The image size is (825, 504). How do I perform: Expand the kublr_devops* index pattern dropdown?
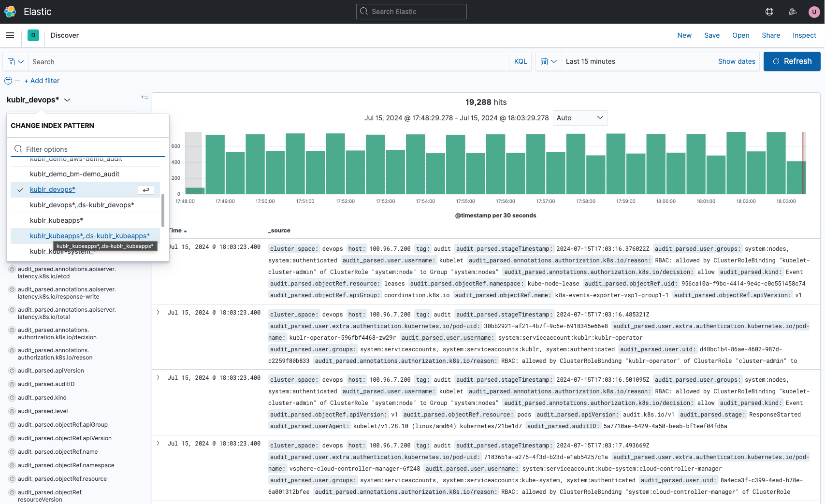coord(39,100)
